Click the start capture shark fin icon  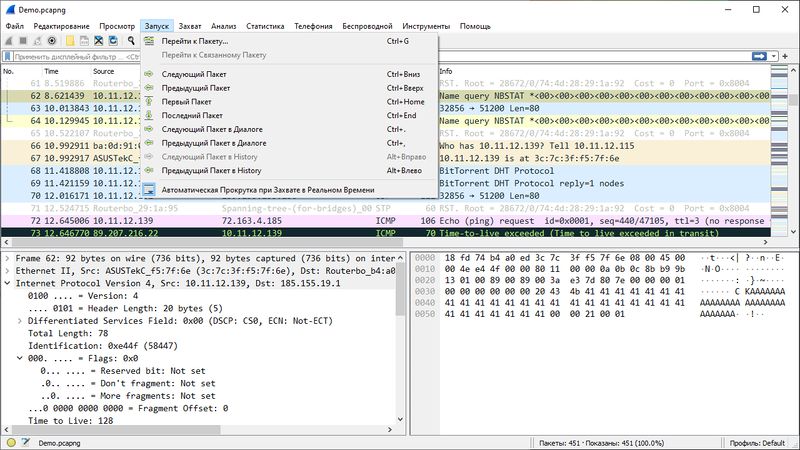click(x=9, y=41)
